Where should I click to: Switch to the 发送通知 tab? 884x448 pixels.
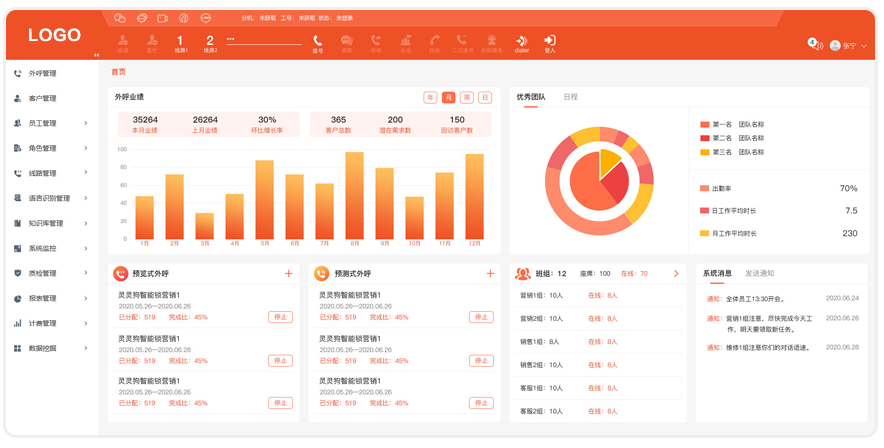[x=759, y=273]
